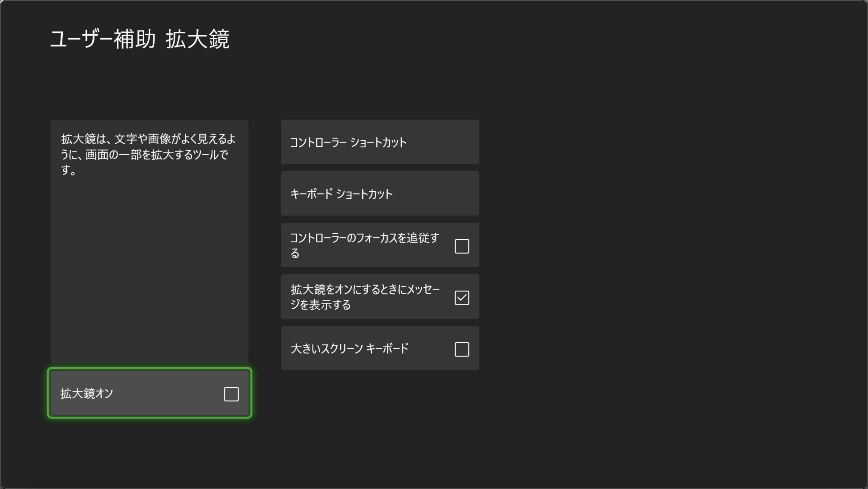Click the ユーザー補助 拡大鏡 page title

pos(140,39)
